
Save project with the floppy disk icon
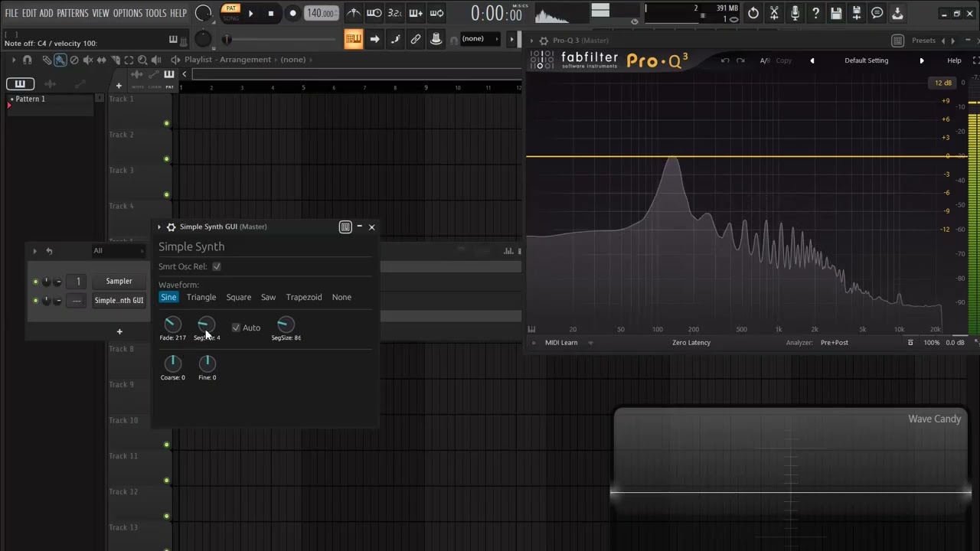836,13
